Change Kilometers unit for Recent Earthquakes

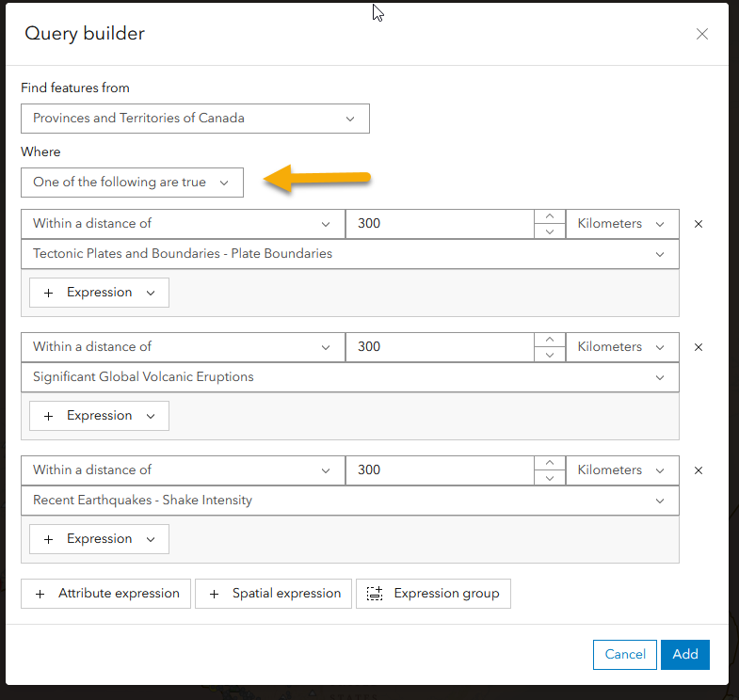pos(621,470)
